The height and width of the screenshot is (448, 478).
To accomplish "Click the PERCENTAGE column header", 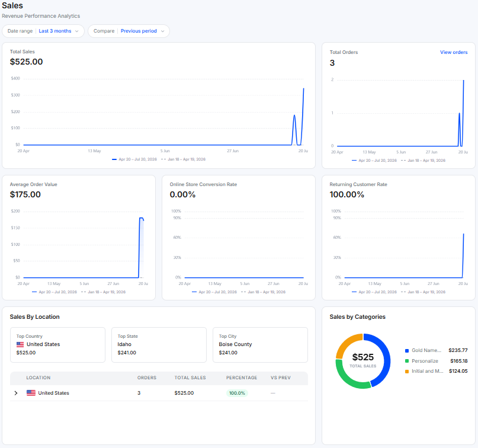I will tap(242, 377).
